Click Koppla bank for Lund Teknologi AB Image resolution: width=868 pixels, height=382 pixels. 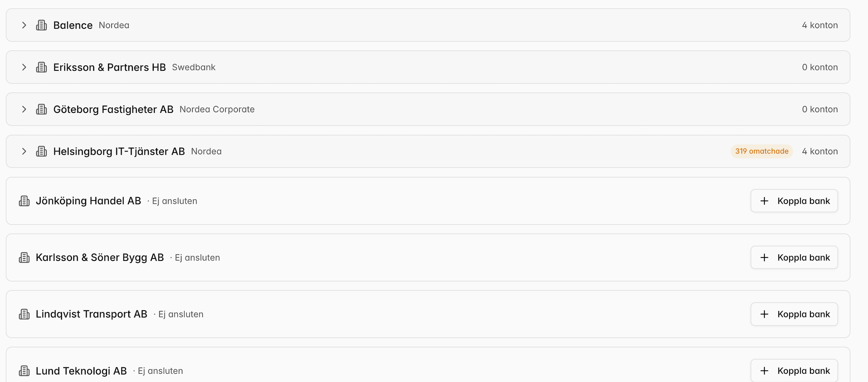pos(794,371)
